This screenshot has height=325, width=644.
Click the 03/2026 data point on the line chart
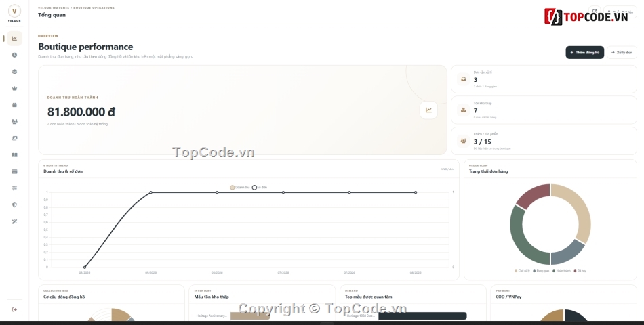tap(85, 267)
